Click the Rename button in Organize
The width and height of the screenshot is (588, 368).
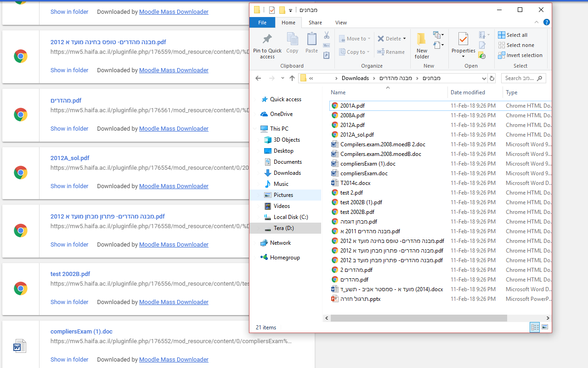(x=391, y=52)
